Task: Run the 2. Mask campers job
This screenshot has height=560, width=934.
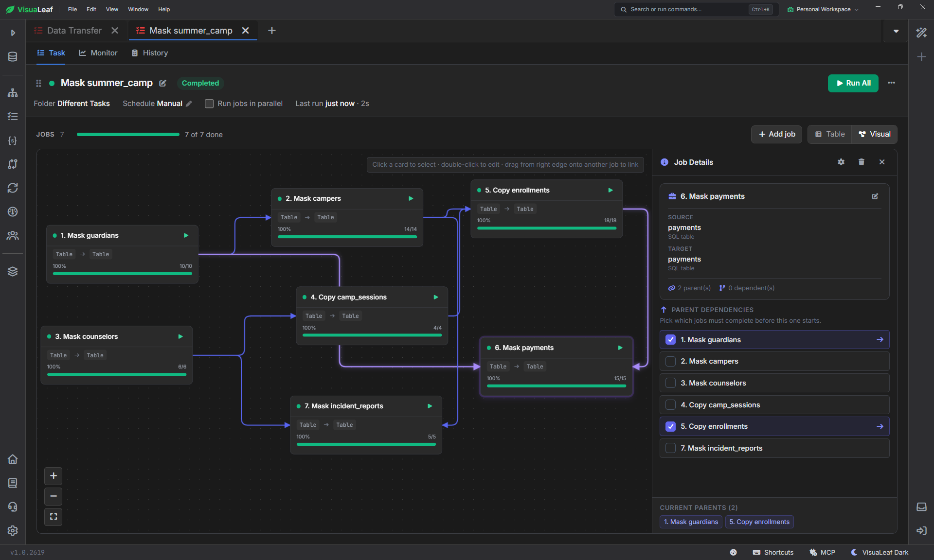Action: (x=411, y=198)
